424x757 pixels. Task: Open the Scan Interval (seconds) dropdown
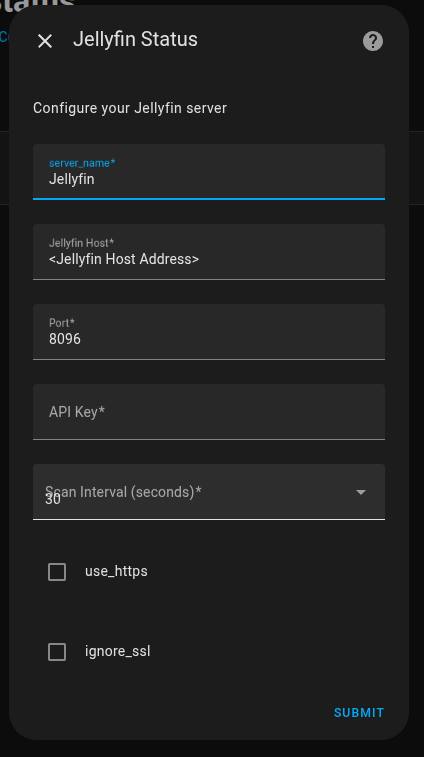(x=209, y=492)
